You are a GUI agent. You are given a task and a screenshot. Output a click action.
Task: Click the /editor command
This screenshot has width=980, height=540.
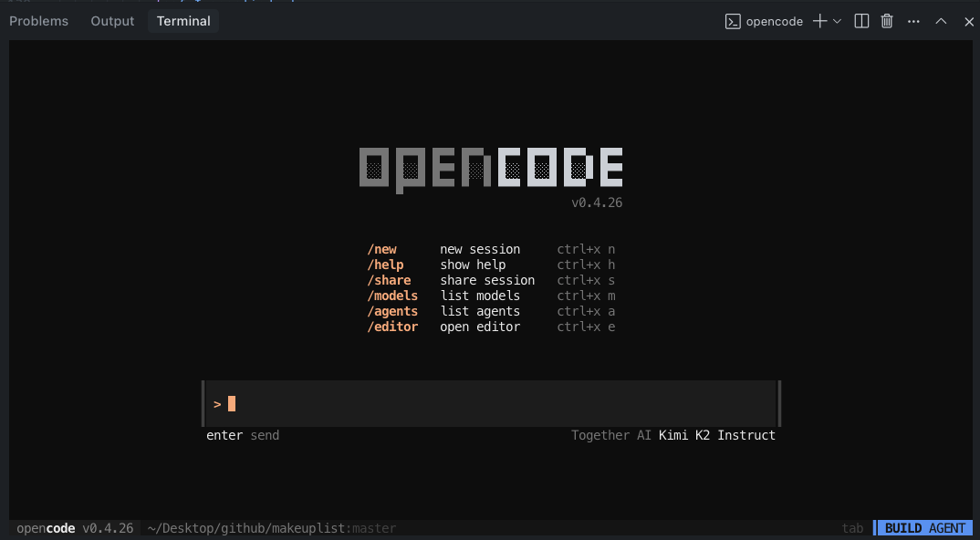392,327
